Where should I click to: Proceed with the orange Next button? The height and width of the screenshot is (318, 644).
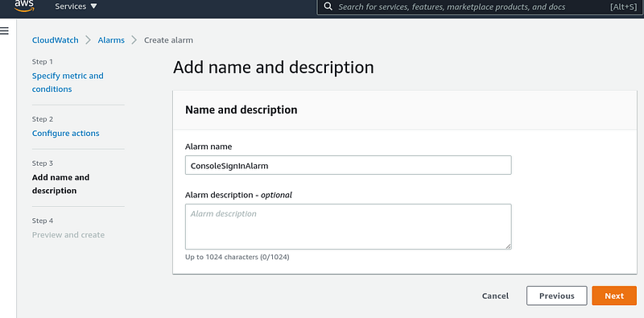pyautogui.click(x=614, y=295)
